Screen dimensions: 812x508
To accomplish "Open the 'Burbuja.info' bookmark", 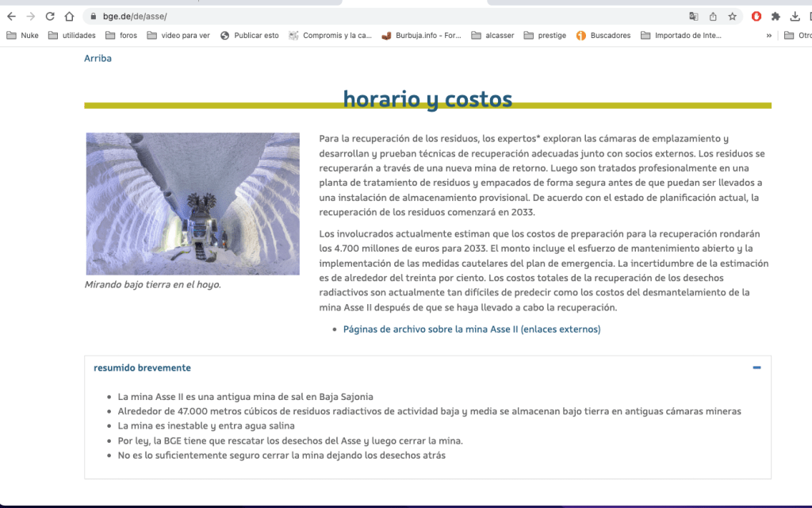I will click(x=422, y=35).
